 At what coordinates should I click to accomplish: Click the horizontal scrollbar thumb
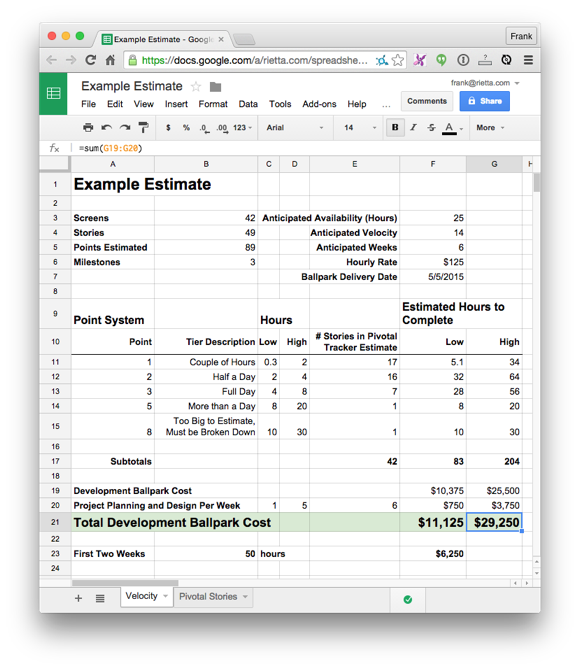(125, 583)
